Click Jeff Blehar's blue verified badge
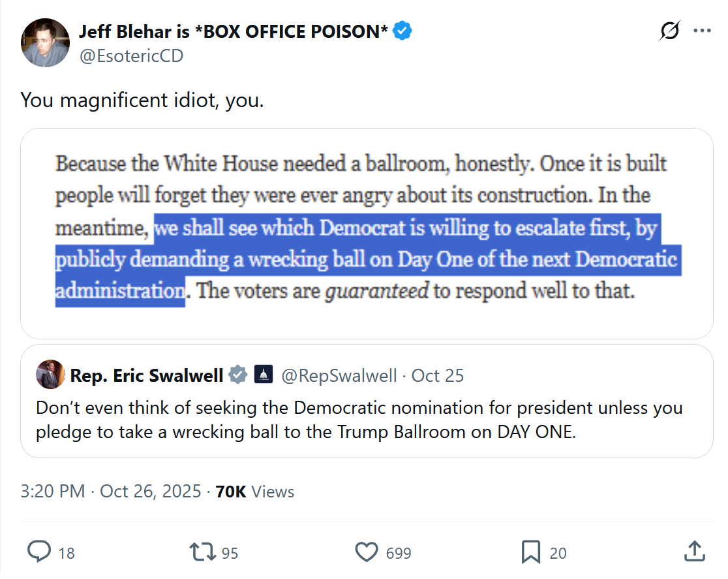The image size is (728, 579). click(402, 31)
